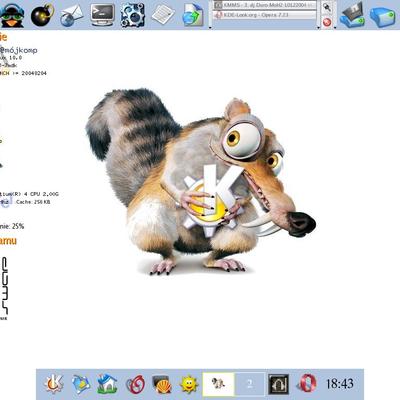Expand taskbar list arrow after Opera entry
Image resolution: width=400 pixels, height=400 pixels.
318,27
